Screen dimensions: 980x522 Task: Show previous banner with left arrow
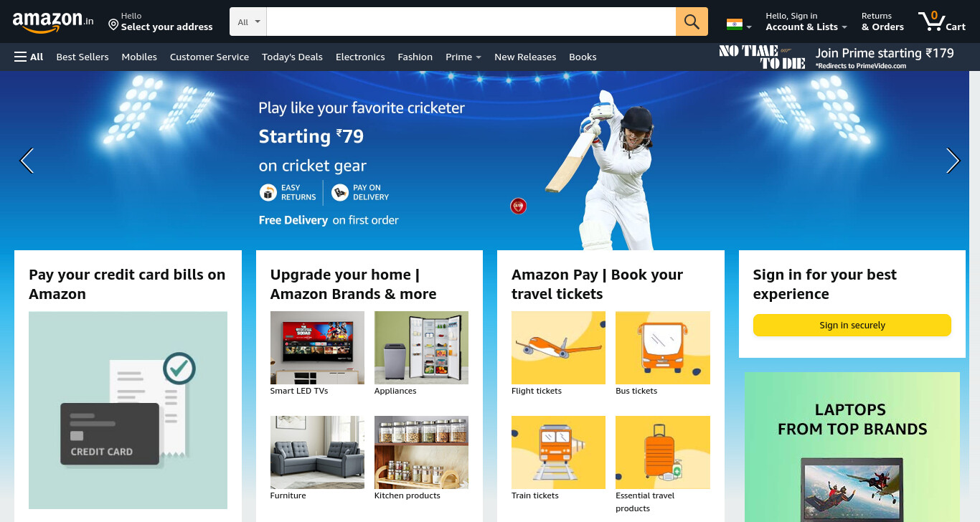coord(27,161)
